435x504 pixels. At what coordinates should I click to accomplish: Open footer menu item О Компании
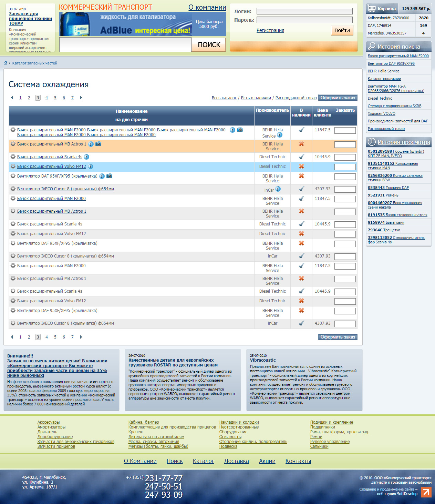[x=140, y=461]
